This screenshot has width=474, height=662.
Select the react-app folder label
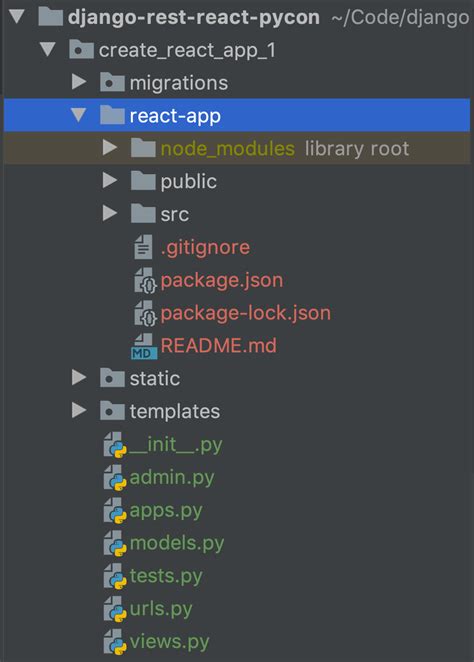click(x=175, y=116)
